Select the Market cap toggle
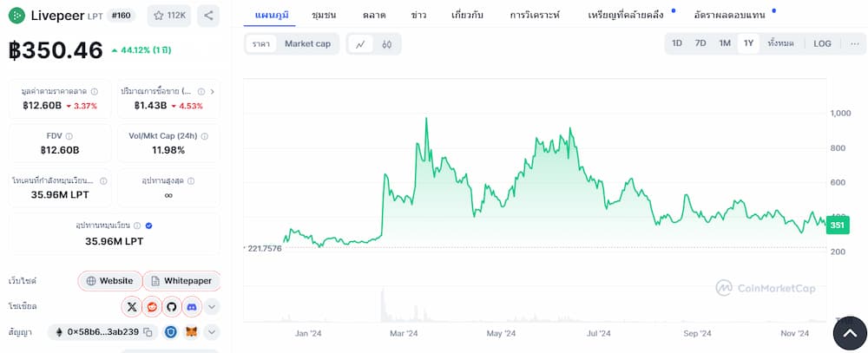The height and width of the screenshot is (353, 868). pos(308,43)
